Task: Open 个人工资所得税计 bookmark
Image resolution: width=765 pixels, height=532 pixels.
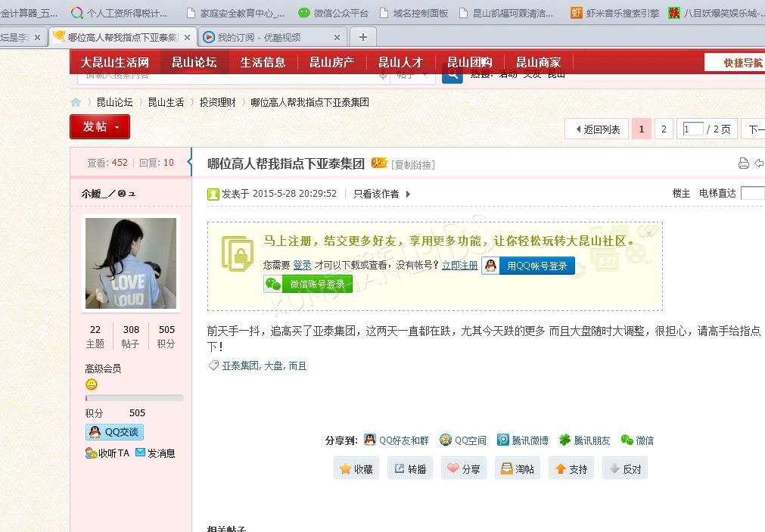Action: (120, 13)
